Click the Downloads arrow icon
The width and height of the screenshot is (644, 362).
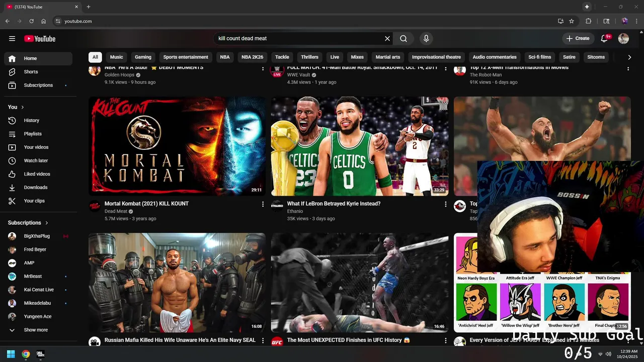(13, 188)
